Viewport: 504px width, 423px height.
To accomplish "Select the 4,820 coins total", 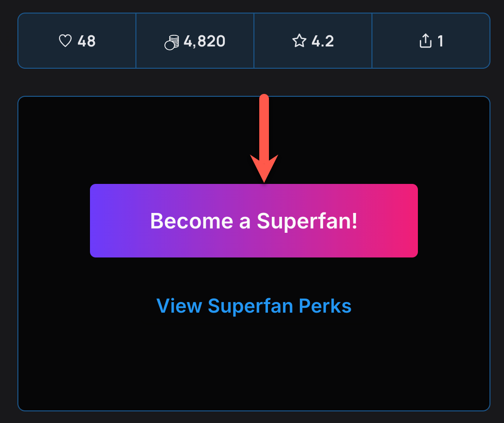I will 205,41.
